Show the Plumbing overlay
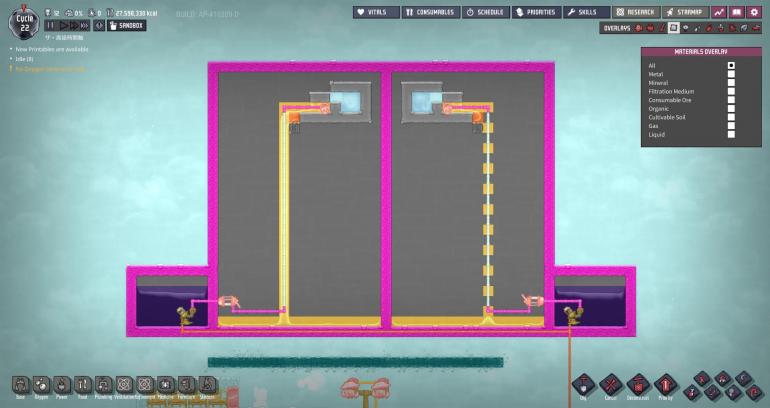This screenshot has height=408, width=770. click(697, 28)
